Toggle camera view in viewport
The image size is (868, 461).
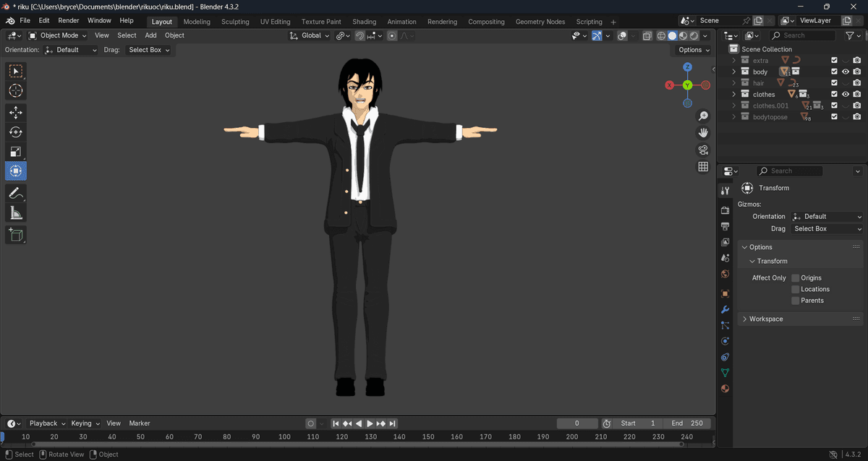click(x=702, y=150)
